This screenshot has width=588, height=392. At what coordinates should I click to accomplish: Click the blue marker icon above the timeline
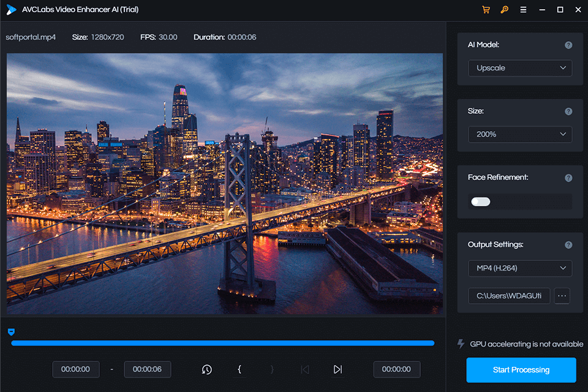click(x=11, y=331)
